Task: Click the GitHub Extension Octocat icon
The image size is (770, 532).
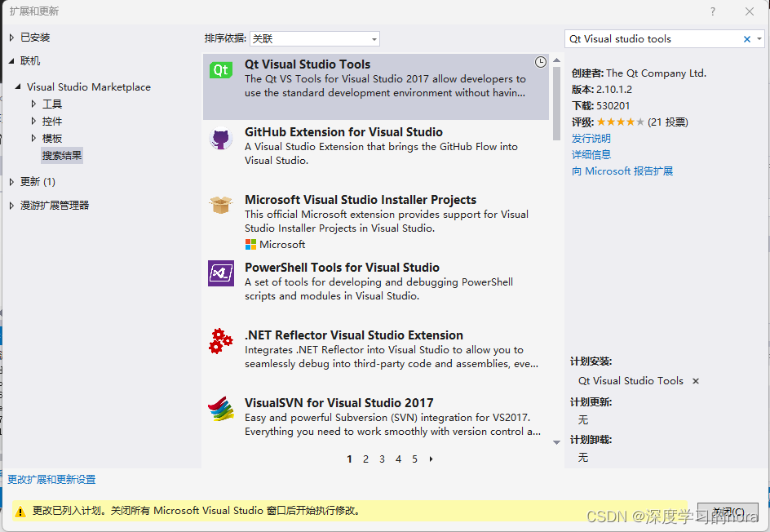Action: coord(220,139)
